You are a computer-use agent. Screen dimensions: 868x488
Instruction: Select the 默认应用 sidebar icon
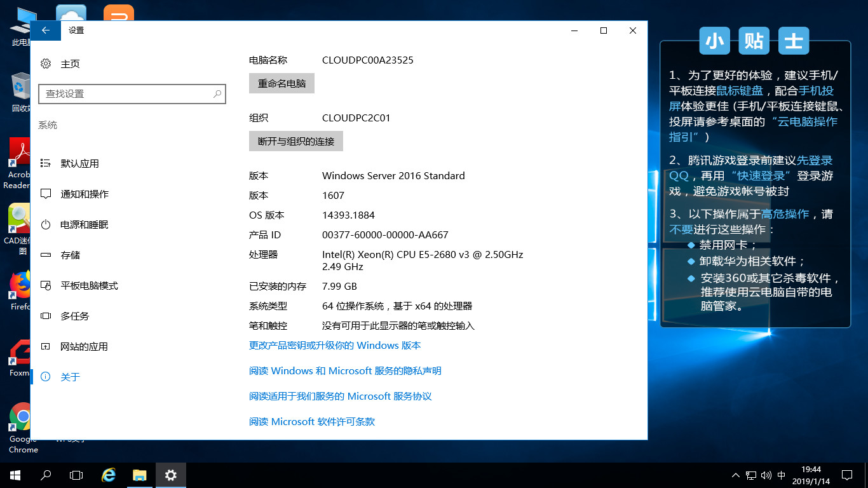pos(46,163)
